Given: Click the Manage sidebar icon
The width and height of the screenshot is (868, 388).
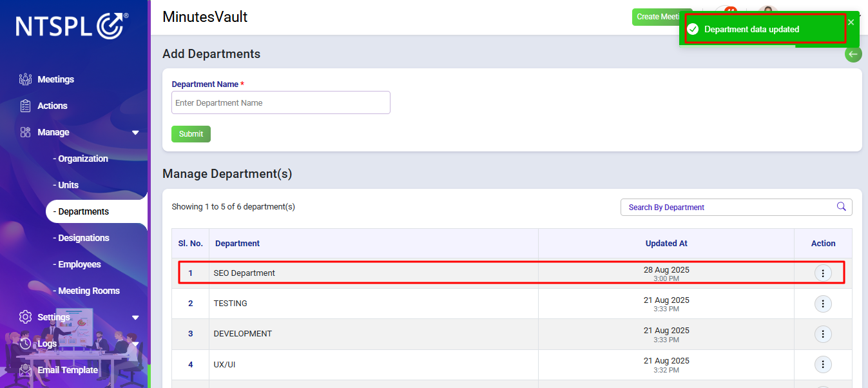Looking at the screenshot, I should coord(25,132).
